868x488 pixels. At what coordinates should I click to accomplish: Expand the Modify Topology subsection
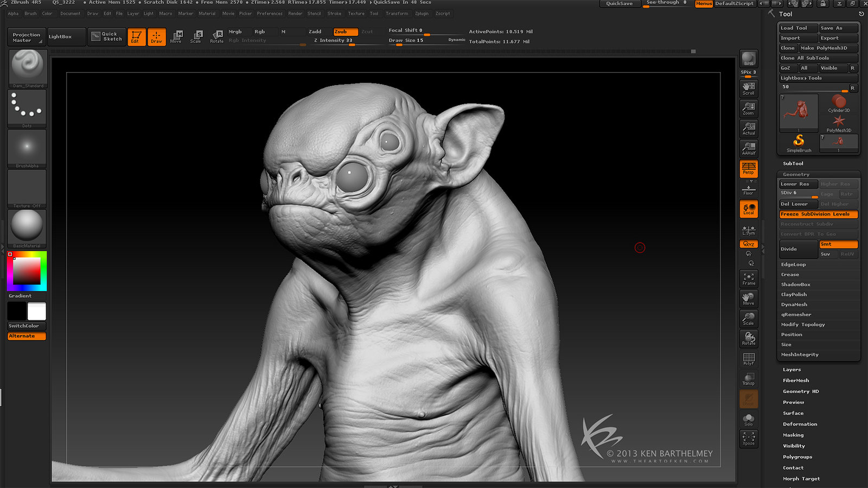point(803,325)
